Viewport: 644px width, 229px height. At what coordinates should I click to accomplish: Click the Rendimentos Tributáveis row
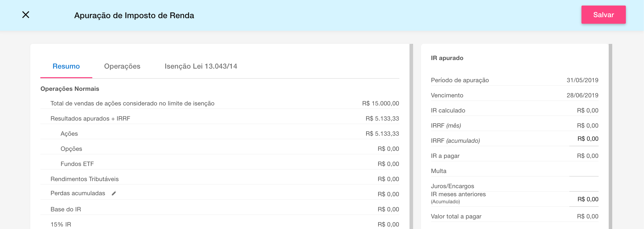(x=219, y=179)
